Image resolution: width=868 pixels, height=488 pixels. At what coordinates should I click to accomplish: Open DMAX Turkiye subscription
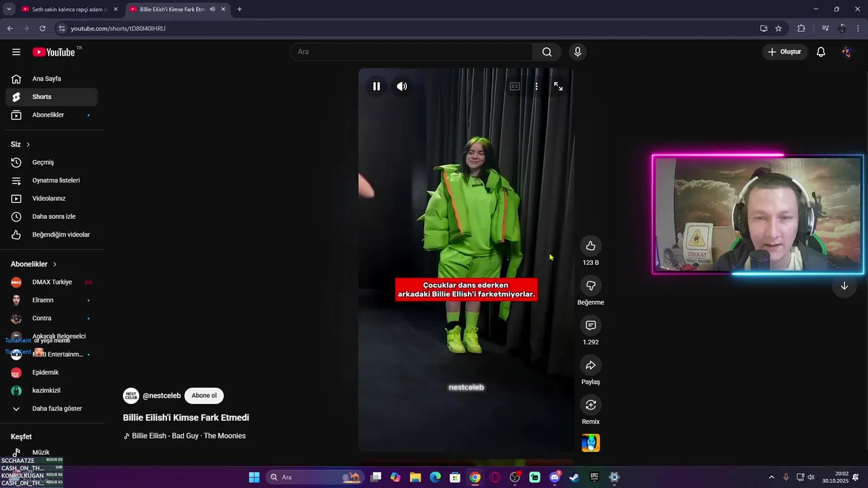pos(52,282)
